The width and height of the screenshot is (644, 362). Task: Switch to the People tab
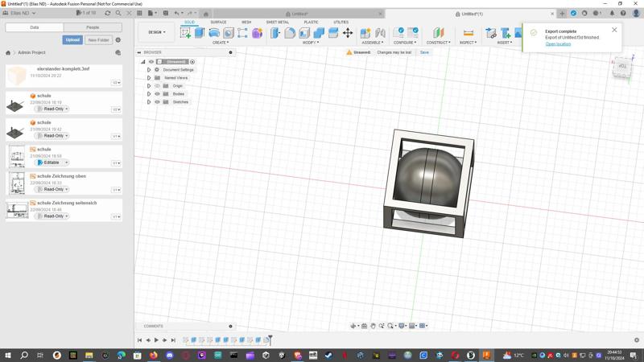[x=93, y=27]
